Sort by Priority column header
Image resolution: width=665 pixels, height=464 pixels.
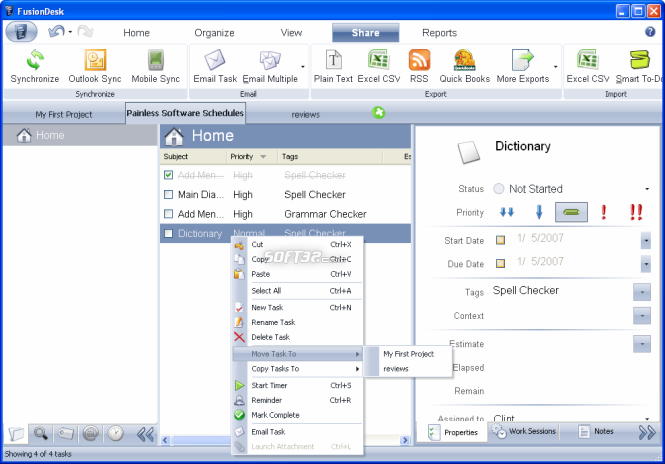point(251,157)
